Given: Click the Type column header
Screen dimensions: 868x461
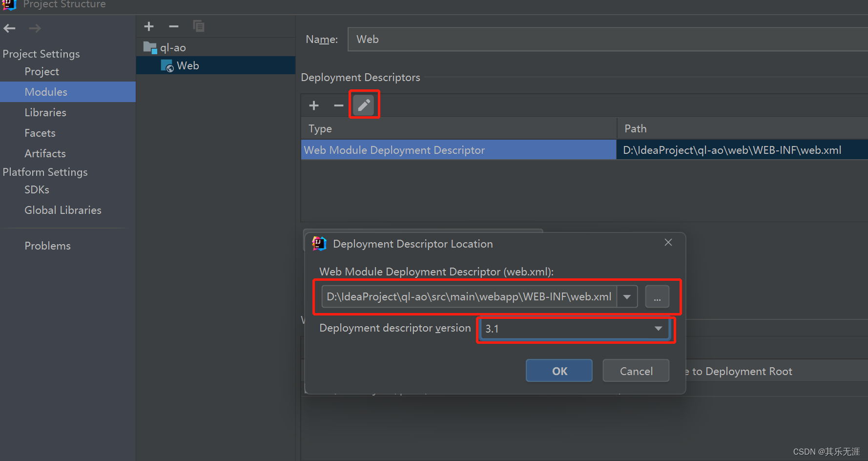Looking at the screenshot, I should click(459, 128).
